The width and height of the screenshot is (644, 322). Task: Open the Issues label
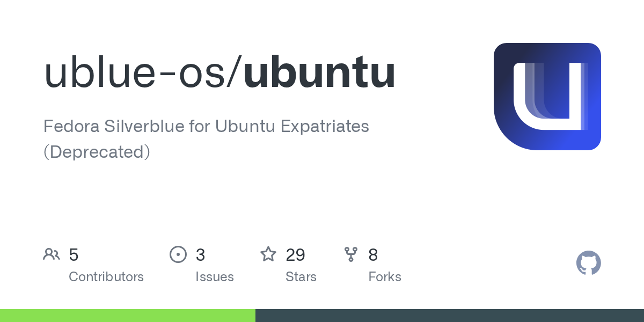(x=215, y=277)
